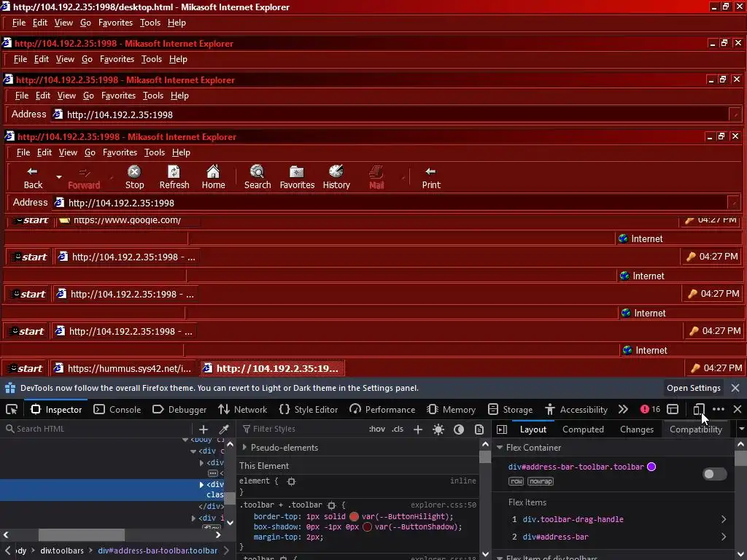Click the highlighter icon next to element selector
Viewport: 747px width, 560px height.
[292, 481]
